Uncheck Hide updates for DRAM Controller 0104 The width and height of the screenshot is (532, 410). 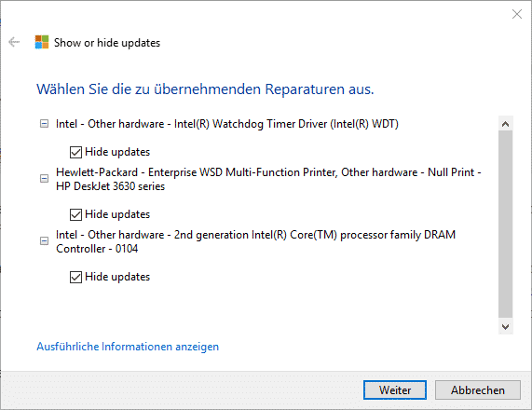(75, 277)
